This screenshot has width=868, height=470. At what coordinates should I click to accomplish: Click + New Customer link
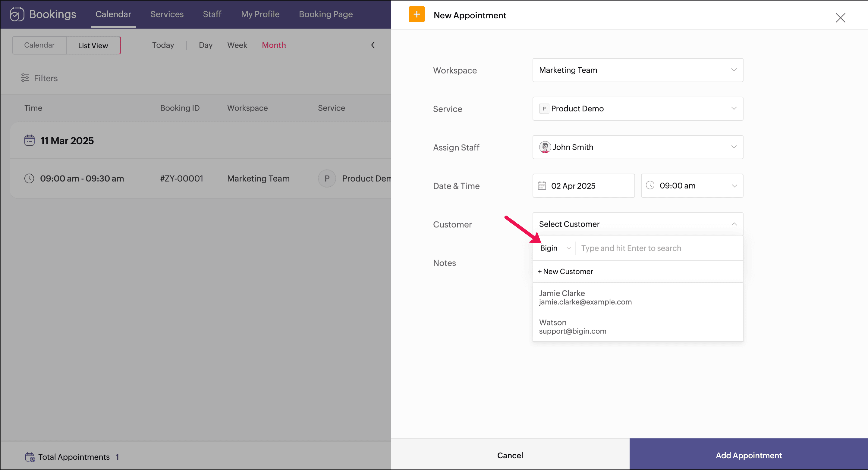pos(565,271)
